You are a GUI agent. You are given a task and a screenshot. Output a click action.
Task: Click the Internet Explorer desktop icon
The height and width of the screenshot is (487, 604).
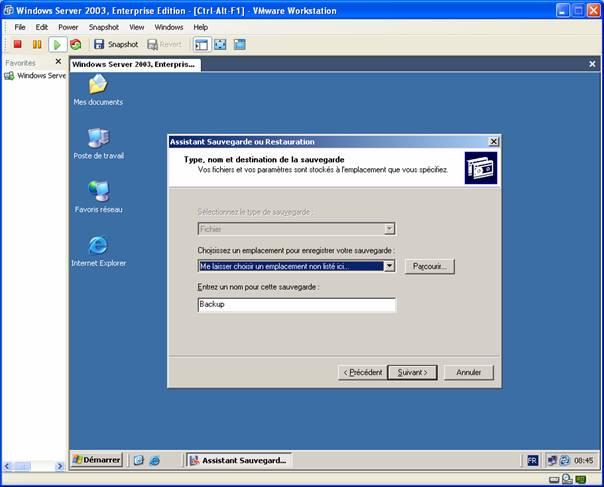[x=99, y=251]
